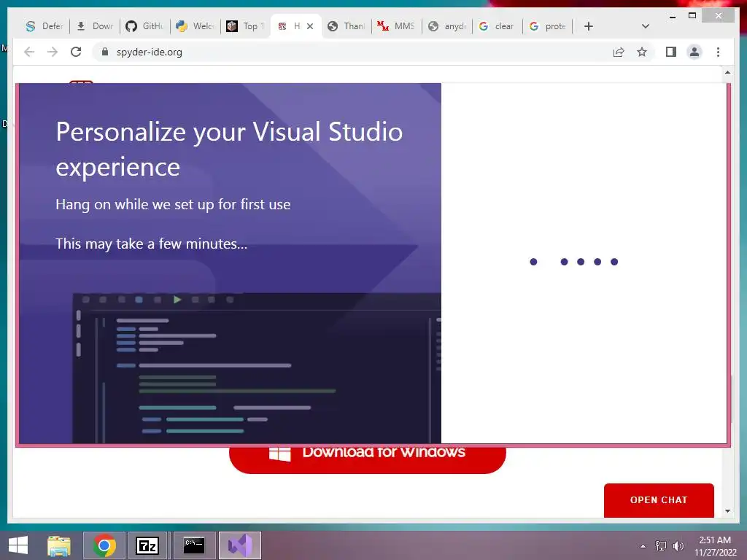This screenshot has width=747, height=560.
Task: Go back to previous page
Action: click(29, 52)
